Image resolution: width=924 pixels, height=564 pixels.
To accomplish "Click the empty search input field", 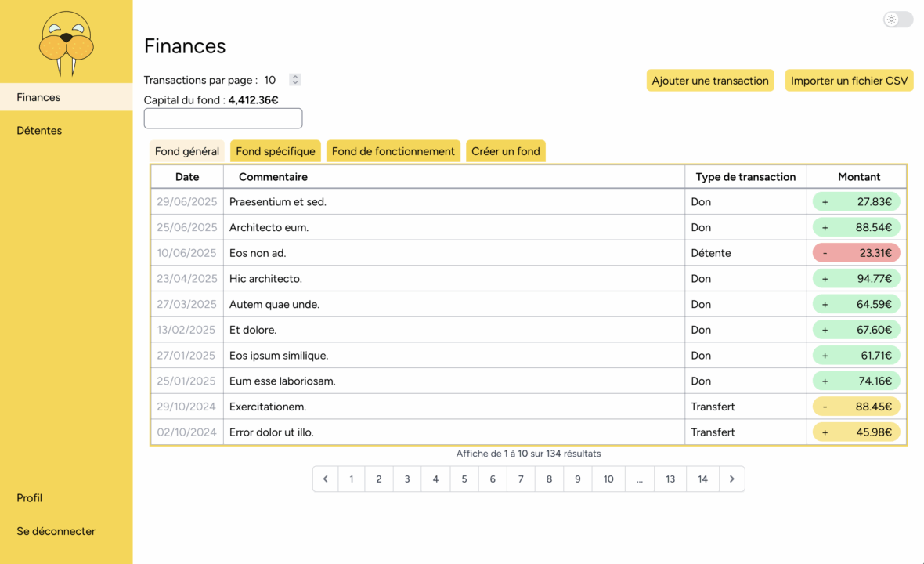I will 223,118.
